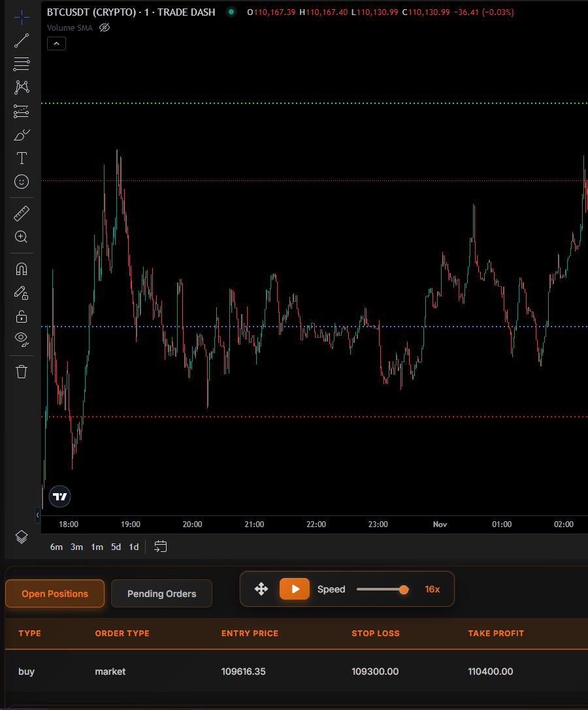This screenshot has height=710, width=588.
Task: Set chart range to 1m
Action: pos(97,547)
